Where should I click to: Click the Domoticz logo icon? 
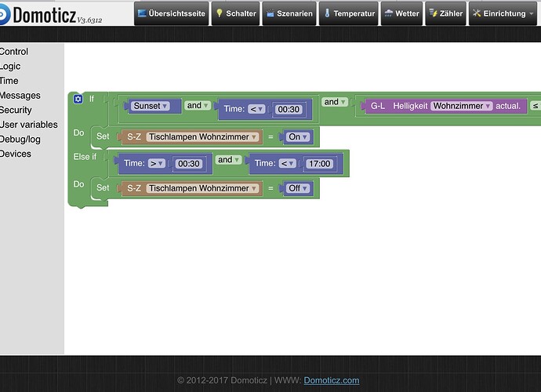point(5,14)
